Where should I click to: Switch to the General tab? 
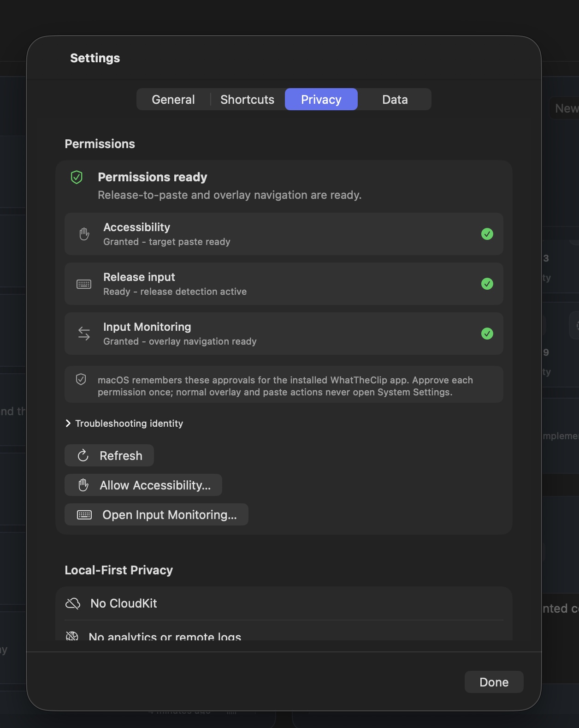pos(173,100)
